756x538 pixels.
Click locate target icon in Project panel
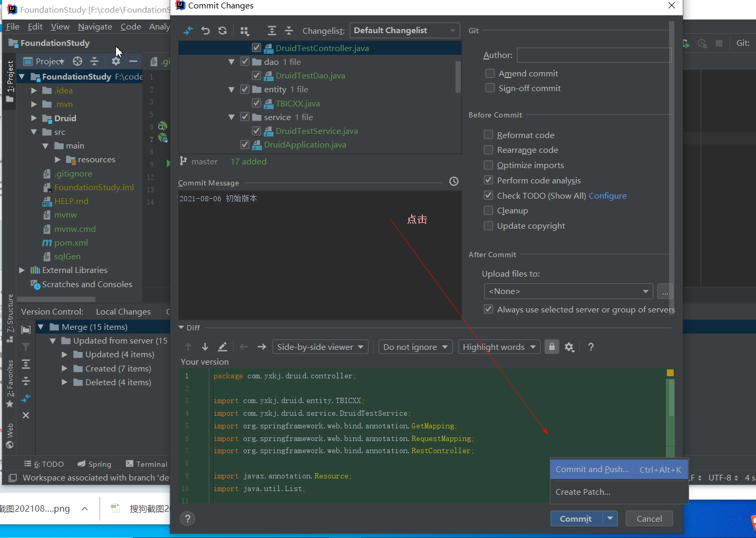pyautogui.click(x=77, y=61)
